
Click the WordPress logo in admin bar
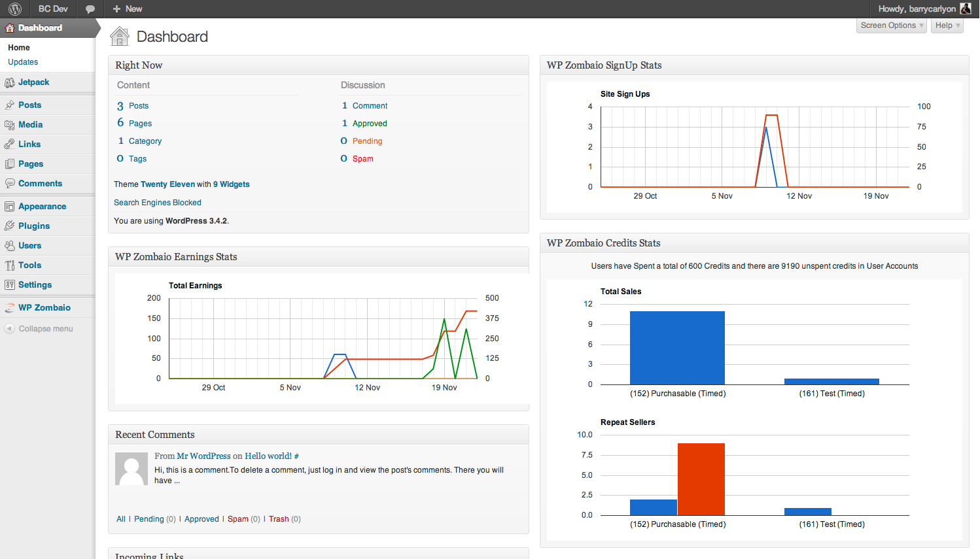[x=15, y=8]
